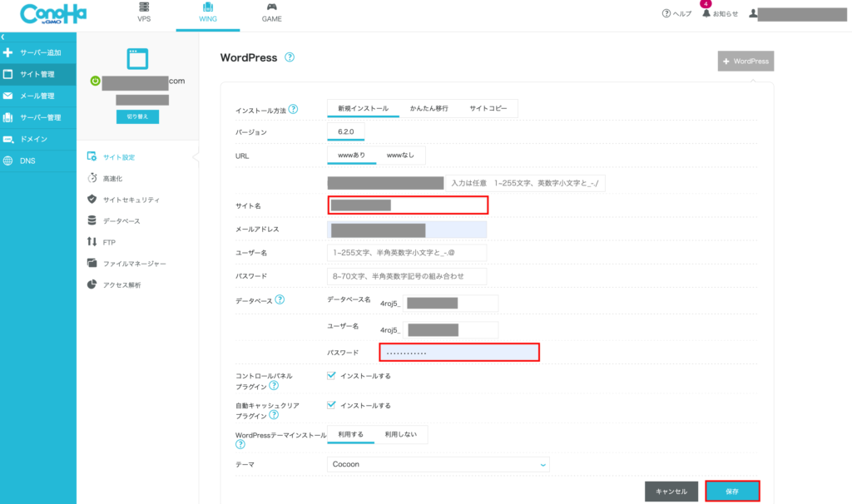Image resolution: width=852 pixels, height=504 pixels.
Task: Open the GAME service tab
Action: (272, 12)
